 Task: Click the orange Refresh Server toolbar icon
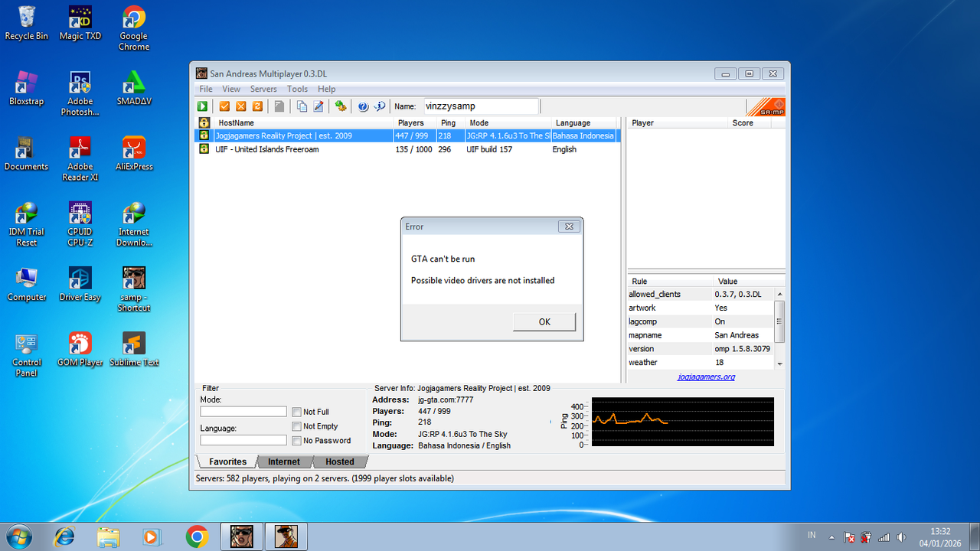(x=257, y=106)
